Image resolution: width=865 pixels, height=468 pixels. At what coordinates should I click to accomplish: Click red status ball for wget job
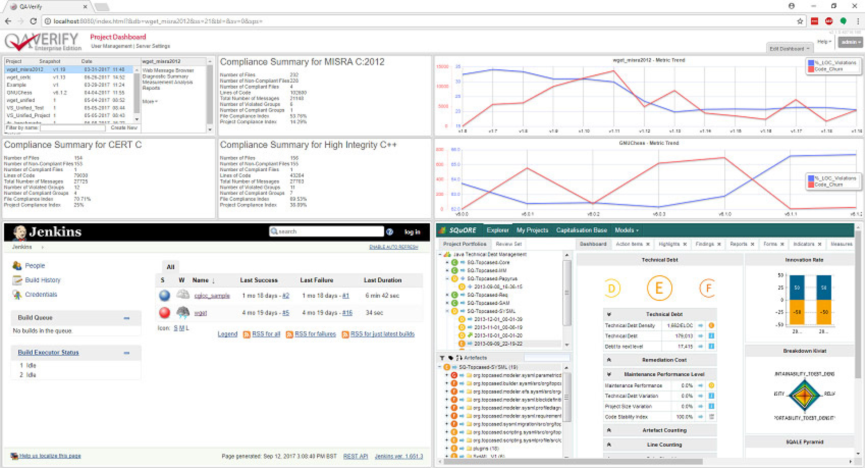[164, 313]
